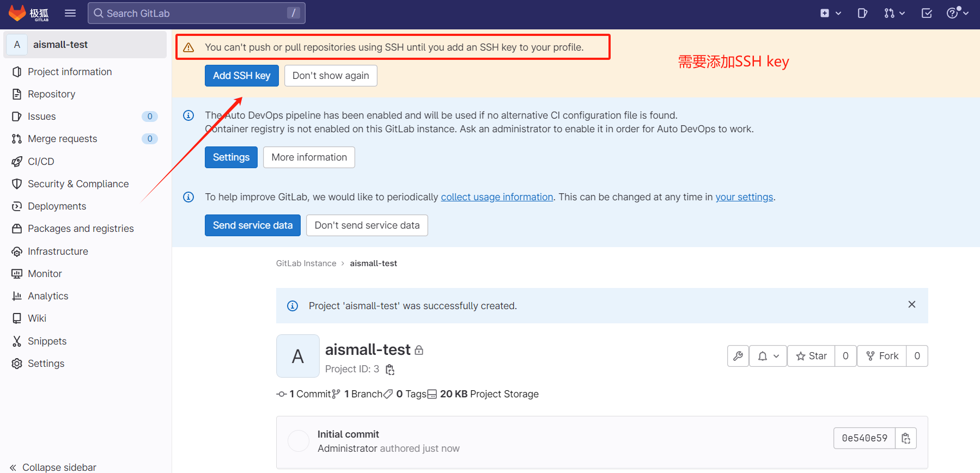Open project Settings in sidebar

(x=86, y=364)
